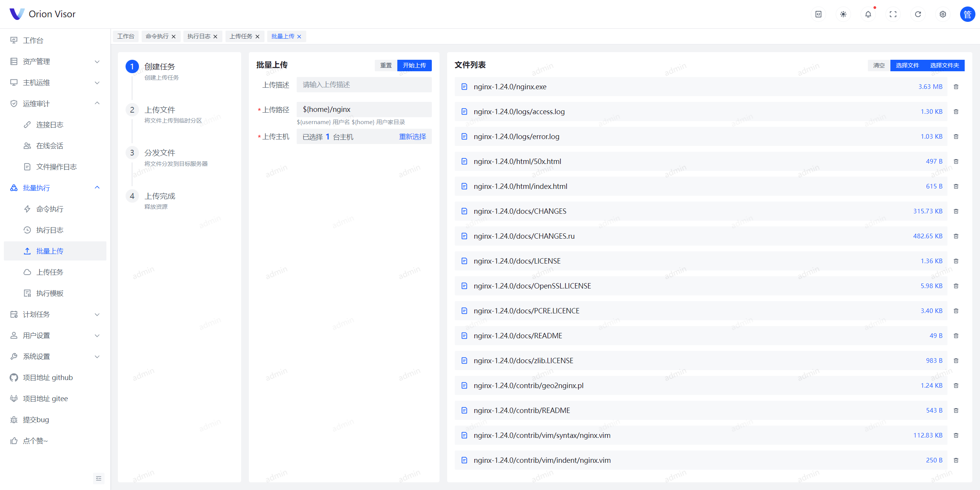Viewport: 980px width, 490px height.
Task: Switch to 执行日志 tab
Action: point(199,36)
